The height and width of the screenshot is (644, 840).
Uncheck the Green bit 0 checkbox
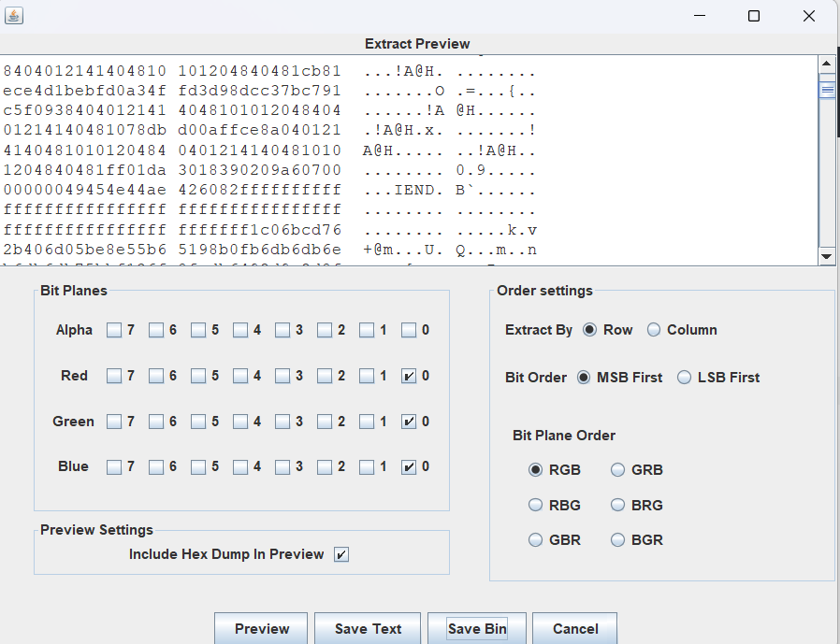(409, 422)
